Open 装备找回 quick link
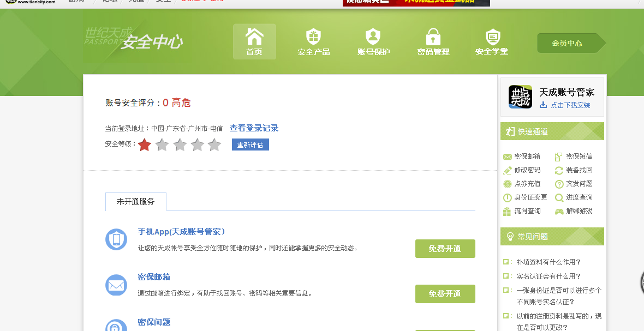This screenshot has width=644, height=331. [579, 170]
